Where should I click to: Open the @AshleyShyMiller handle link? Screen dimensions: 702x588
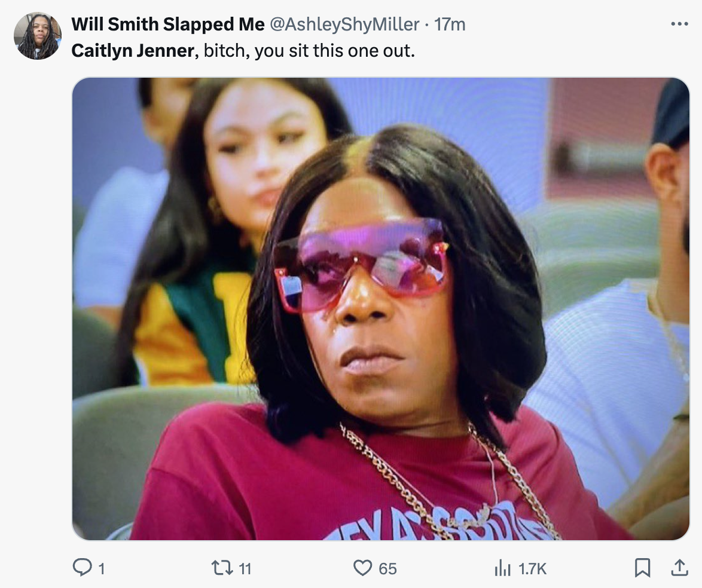344,24
